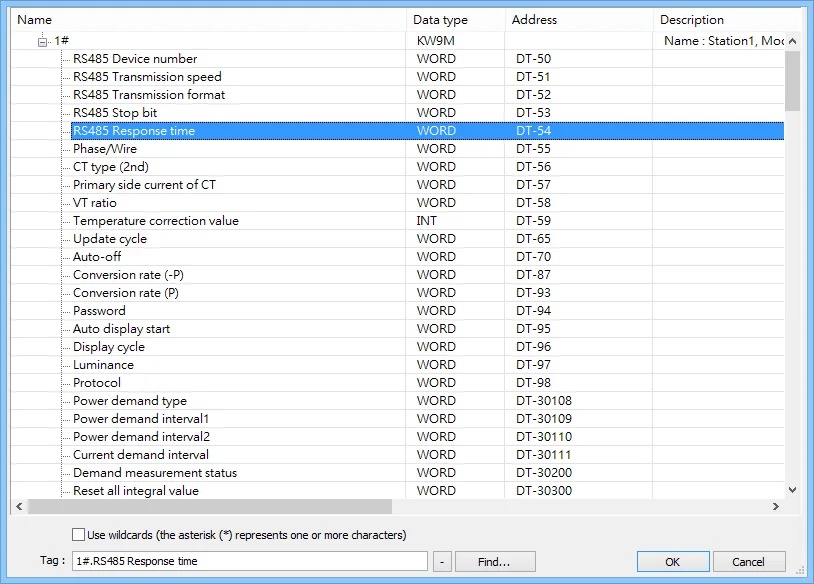
Task: Select the Password tag
Action: (x=99, y=310)
